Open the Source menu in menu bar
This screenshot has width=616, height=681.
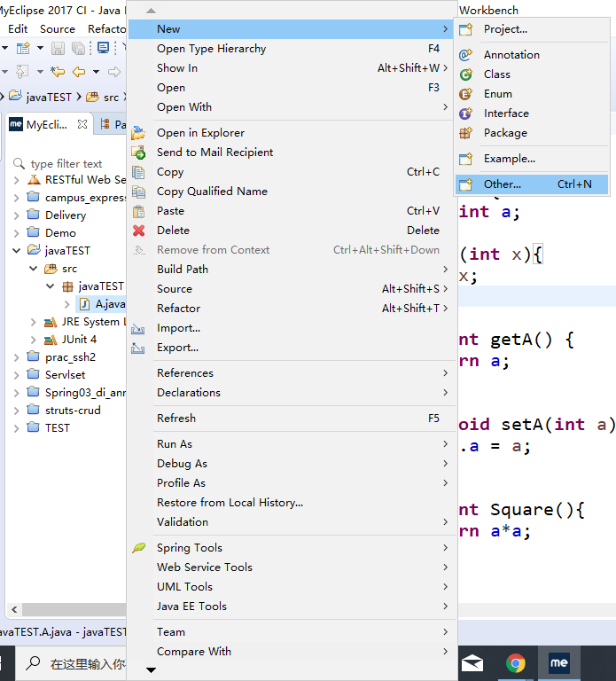58,29
